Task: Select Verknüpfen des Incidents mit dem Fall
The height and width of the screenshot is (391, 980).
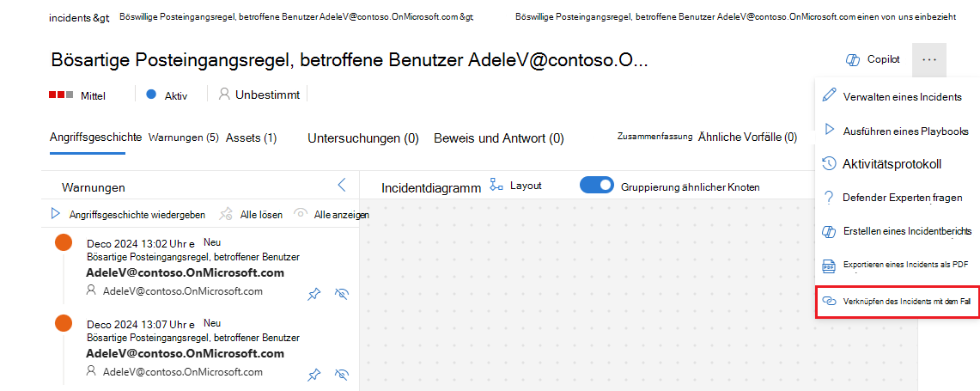Action: click(x=897, y=301)
